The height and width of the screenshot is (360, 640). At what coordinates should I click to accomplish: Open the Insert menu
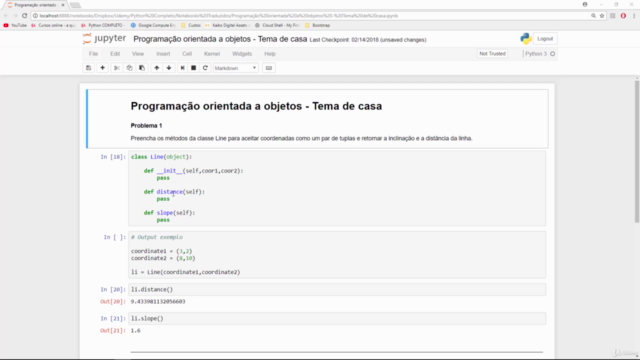[x=163, y=54]
